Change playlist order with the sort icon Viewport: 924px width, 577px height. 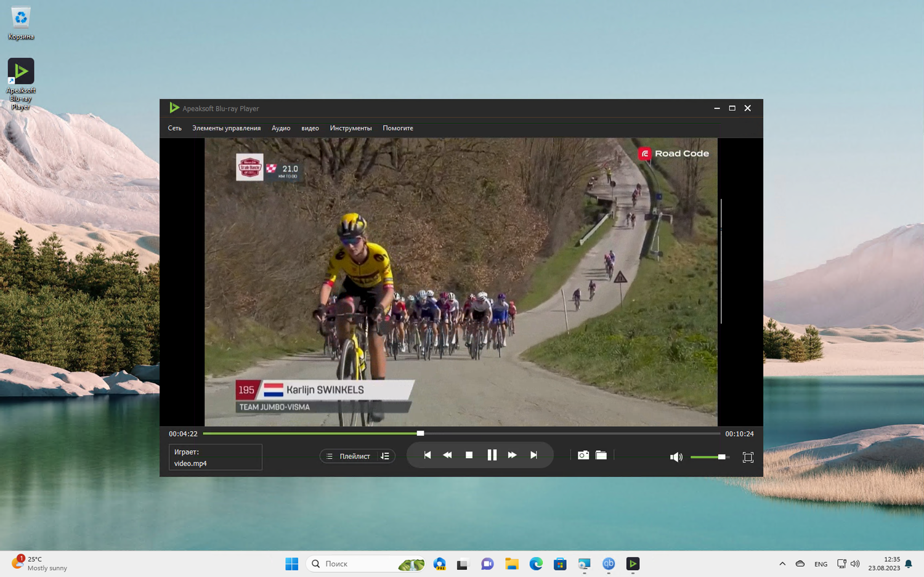385,456
